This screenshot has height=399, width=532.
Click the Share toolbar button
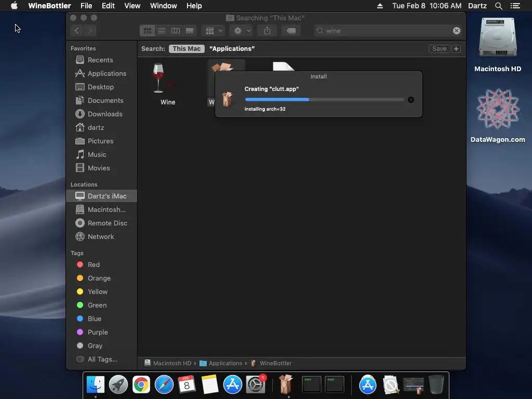point(268,31)
